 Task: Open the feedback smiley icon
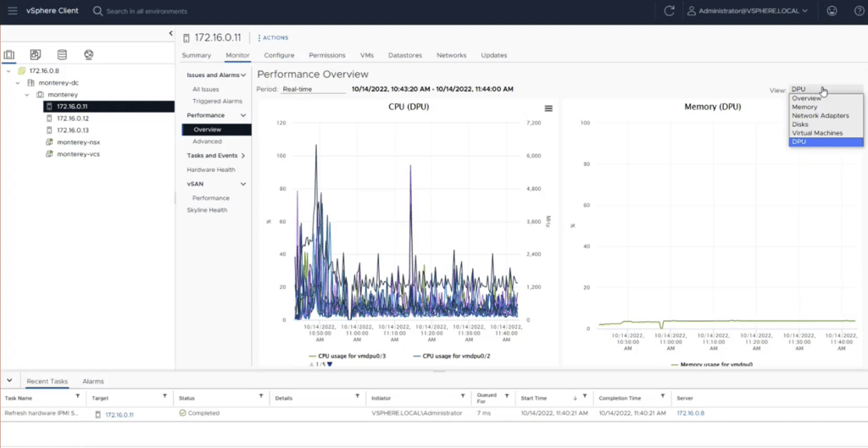click(x=832, y=11)
